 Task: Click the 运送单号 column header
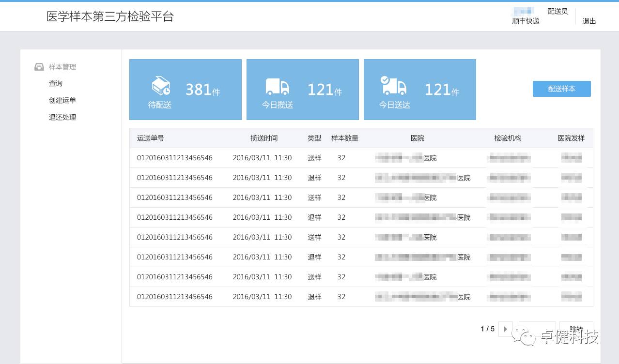point(151,138)
